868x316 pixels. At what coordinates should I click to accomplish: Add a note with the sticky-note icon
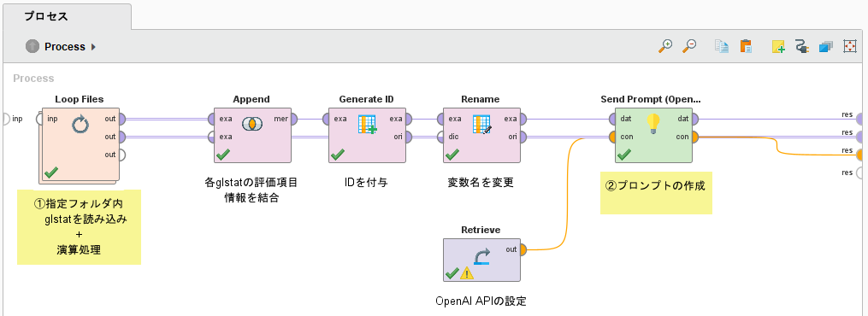tap(778, 46)
